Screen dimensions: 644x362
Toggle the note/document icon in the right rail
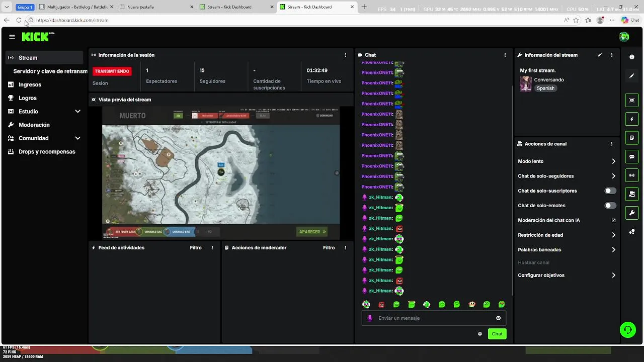632,138
